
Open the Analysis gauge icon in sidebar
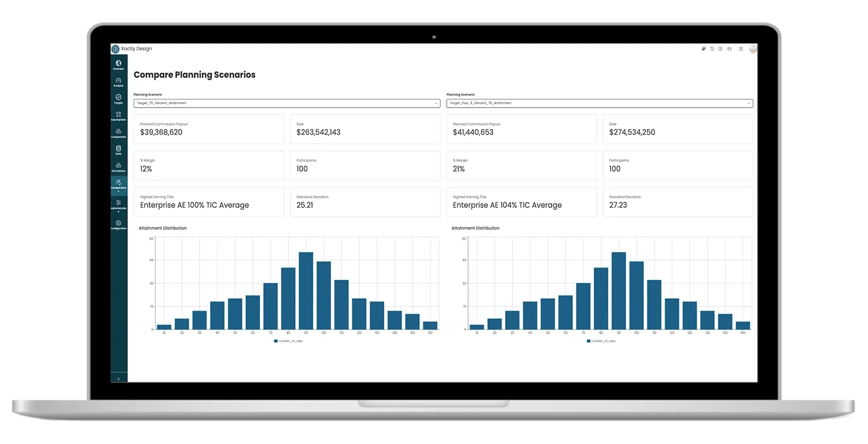(119, 80)
